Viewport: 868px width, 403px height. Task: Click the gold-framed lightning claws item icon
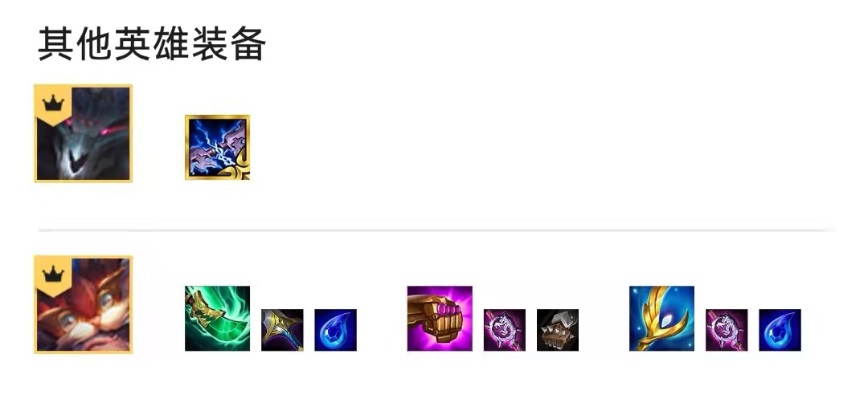pyautogui.click(x=218, y=147)
